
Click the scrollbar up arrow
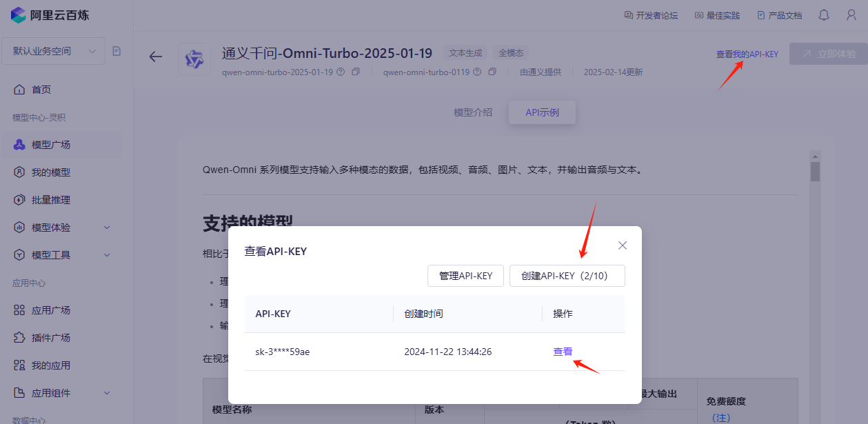pos(815,156)
